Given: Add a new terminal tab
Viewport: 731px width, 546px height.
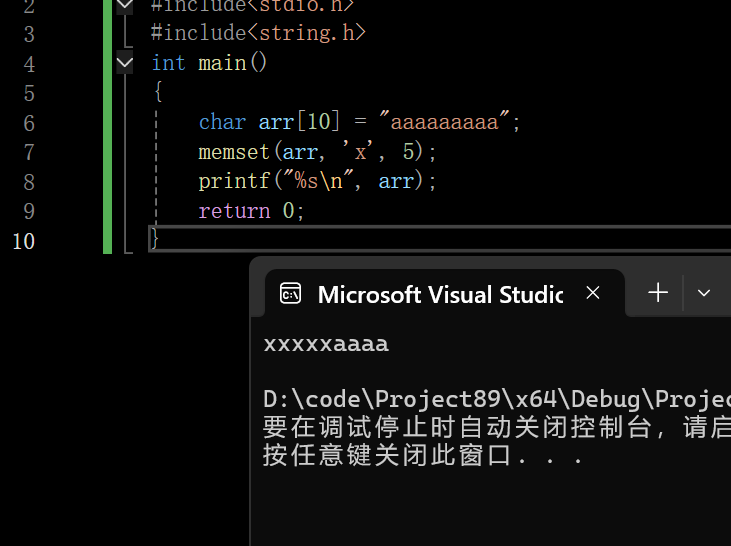Looking at the screenshot, I should (658, 293).
